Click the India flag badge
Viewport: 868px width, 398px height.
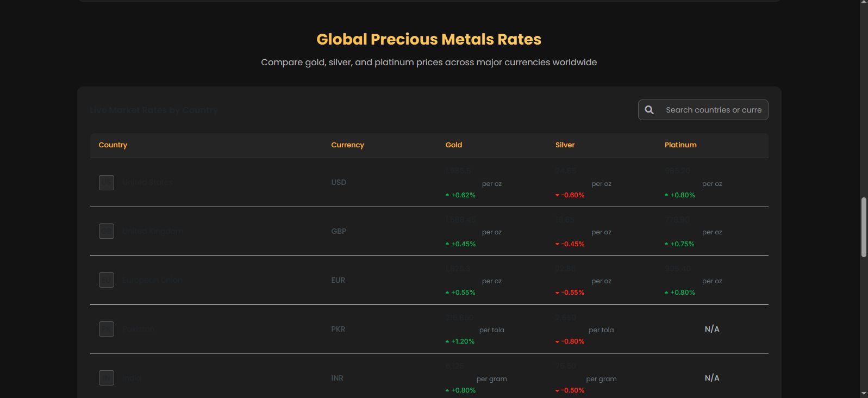point(107,378)
